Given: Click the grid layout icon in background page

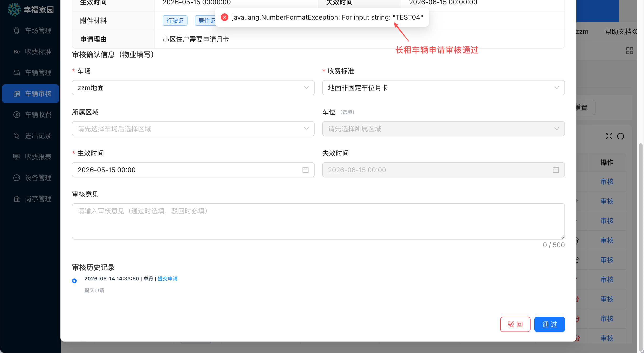Looking at the screenshot, I should coord(629,51).
